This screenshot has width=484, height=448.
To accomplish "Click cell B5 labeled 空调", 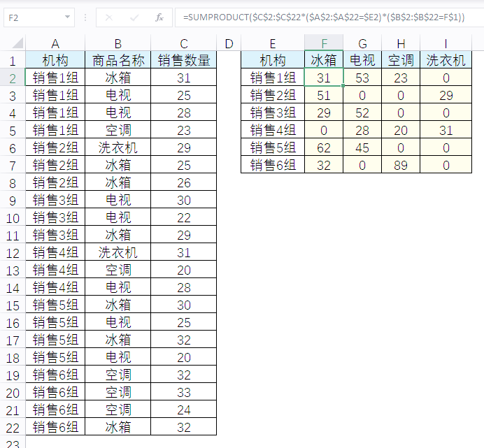I will click(118, 130).
